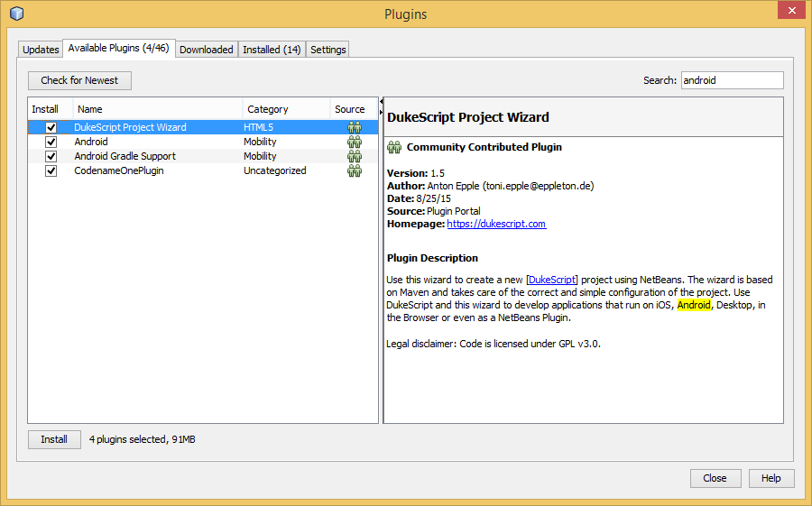Open the Installed (14) tab
This screenshot has height=506, width=812.
coord(272,50)
